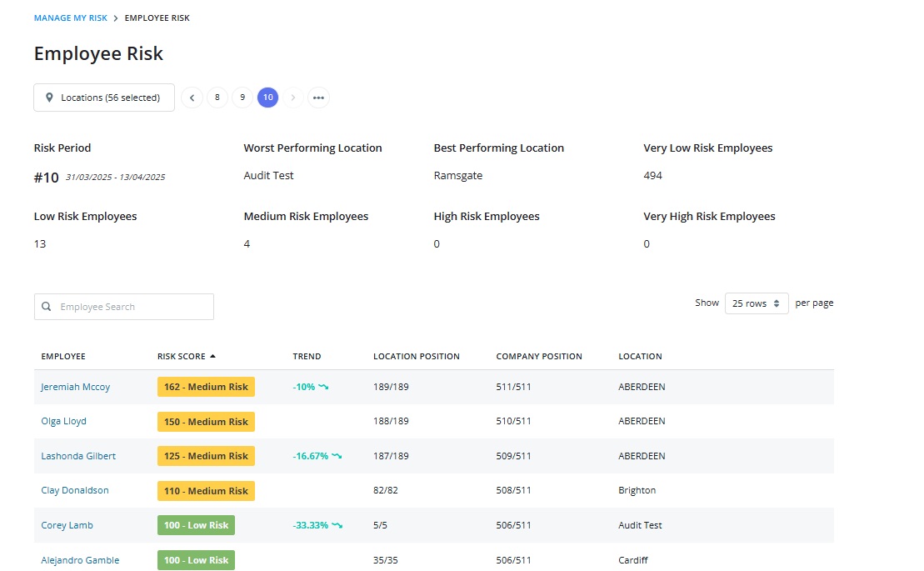Screen dimensions: 924x571
Task: Click breadcrumb separator chevron after Manage My Risk
Action: [116, 18]
